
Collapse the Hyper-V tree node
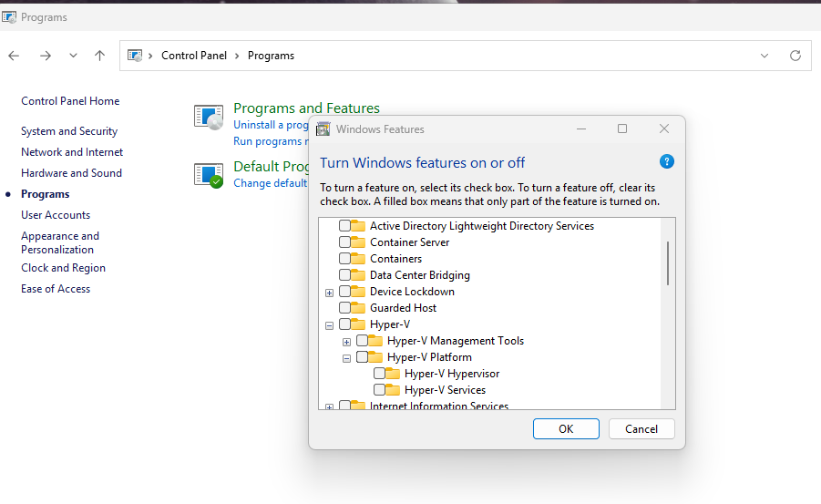coord(329,324)
